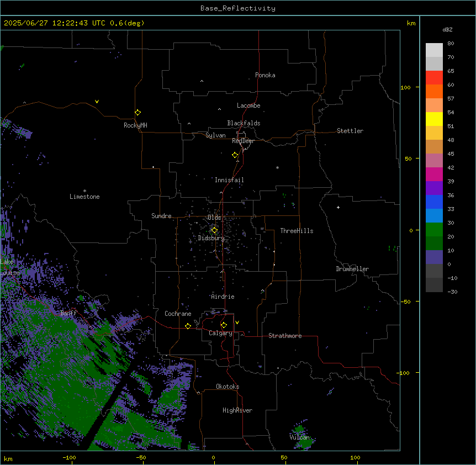This screenshot has width=476, height=465.
Task: Click the yellow diamond marker at Olds
Action: click(x=214, y=230)
